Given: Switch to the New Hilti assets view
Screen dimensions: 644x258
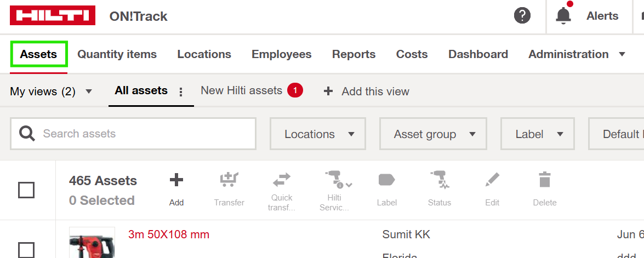Looking at the screenshot, I should click(241, 90).
